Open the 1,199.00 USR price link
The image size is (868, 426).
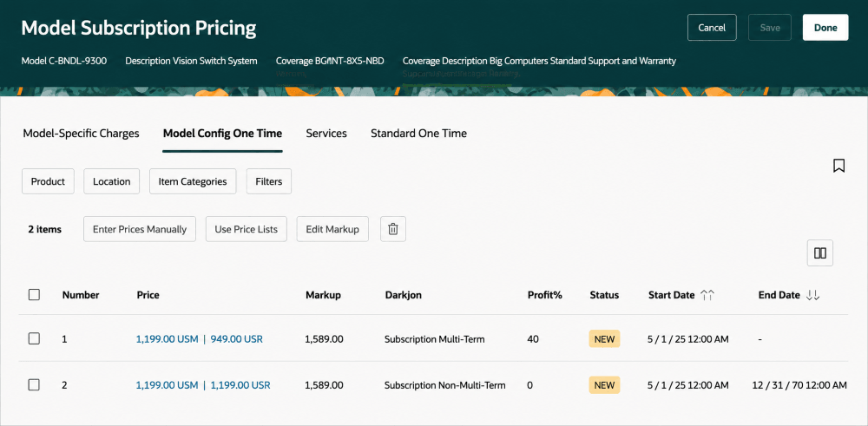point(240,385)
